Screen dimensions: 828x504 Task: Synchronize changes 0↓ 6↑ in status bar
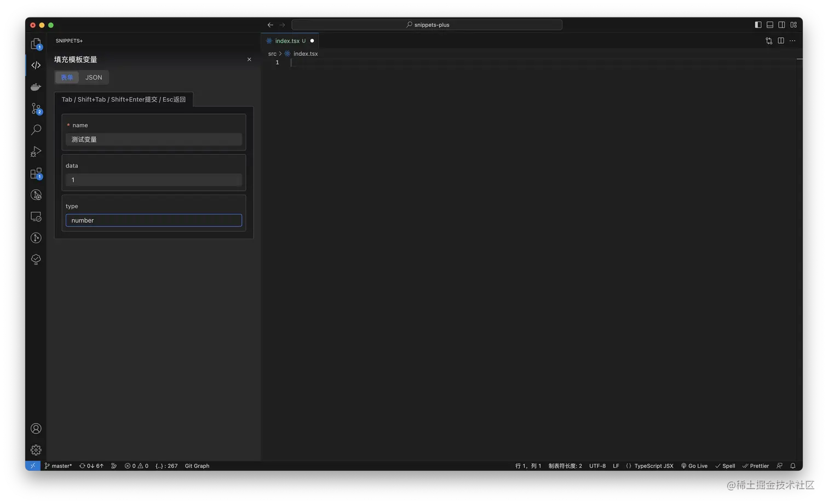pyautogui.click(x=91, y=466)
